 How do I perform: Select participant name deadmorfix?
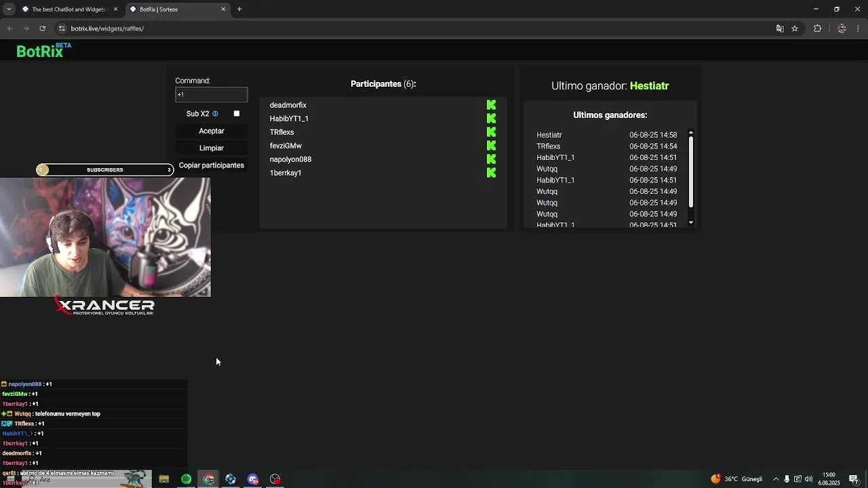(x=288, y=105)
